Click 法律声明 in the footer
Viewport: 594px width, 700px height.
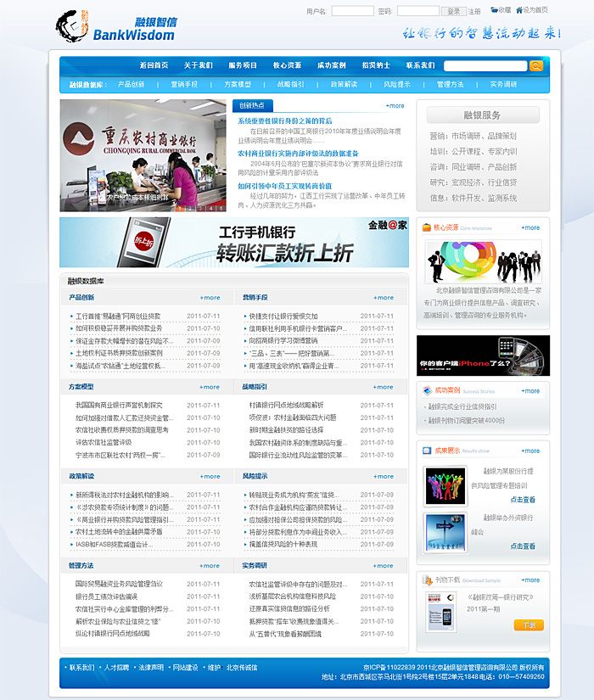click(x=150, y=668)
